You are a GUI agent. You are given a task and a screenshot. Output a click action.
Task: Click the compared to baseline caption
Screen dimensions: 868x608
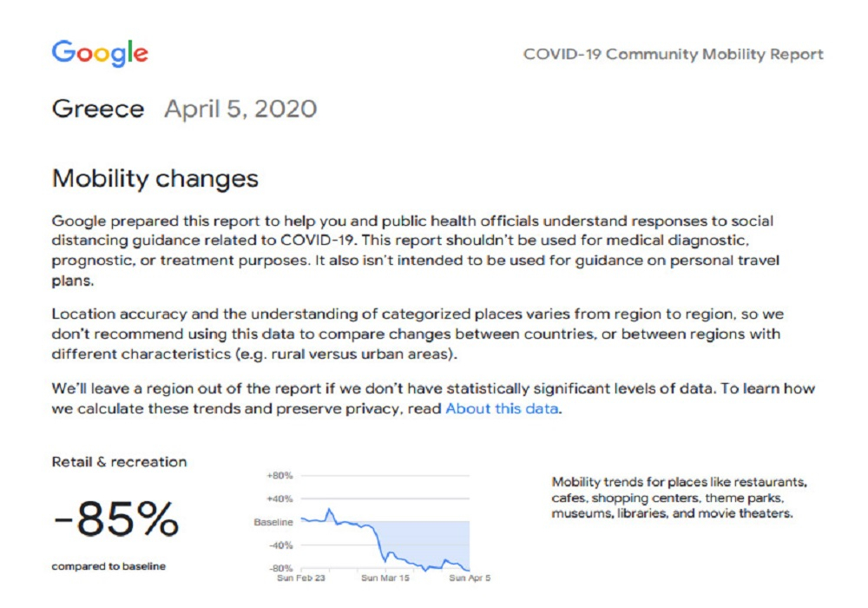pyautogui.click(x=108, y=566)
